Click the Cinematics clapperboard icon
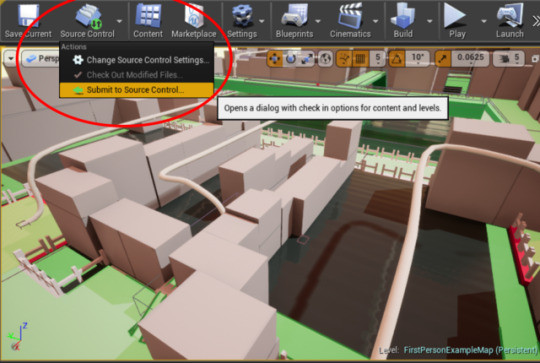 350,16
